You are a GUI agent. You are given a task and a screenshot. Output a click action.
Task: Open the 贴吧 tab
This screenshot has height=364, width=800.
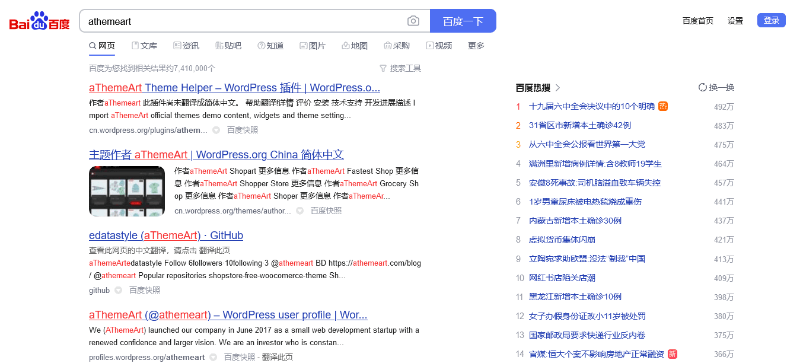[x=228, y=45]
